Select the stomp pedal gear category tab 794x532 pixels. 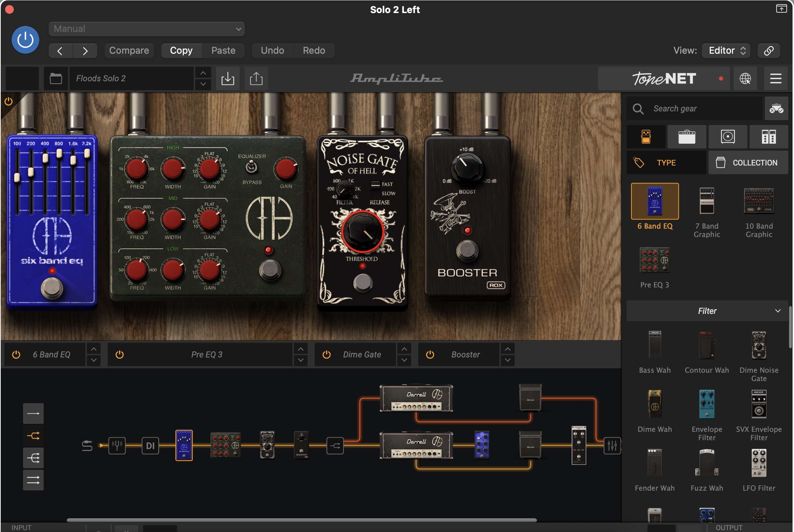(646, 137)
